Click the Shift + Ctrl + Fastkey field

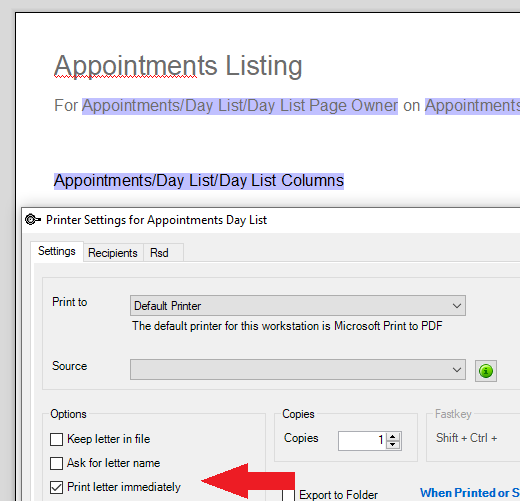tap(466, 438)
